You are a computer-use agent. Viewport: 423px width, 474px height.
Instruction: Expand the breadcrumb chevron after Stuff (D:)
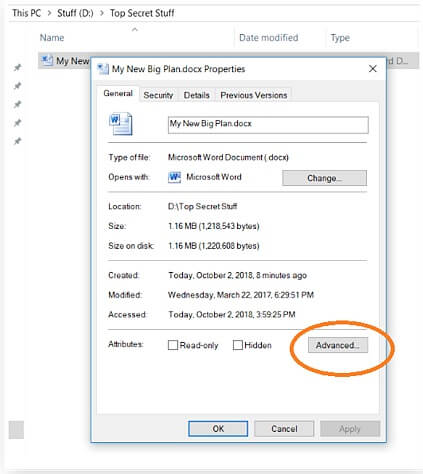pos(102,13)
